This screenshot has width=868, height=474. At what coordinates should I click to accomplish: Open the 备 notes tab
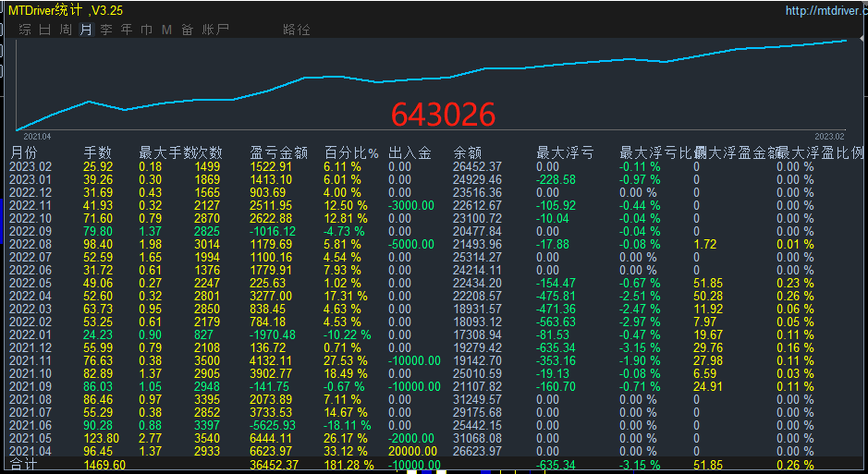click(187, 30)
